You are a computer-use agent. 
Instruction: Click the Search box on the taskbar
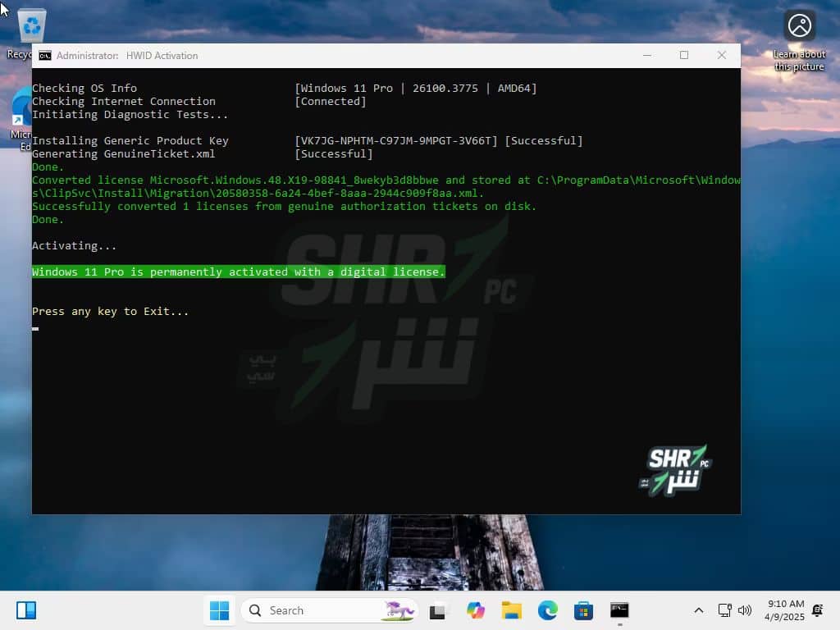point(329,610)
